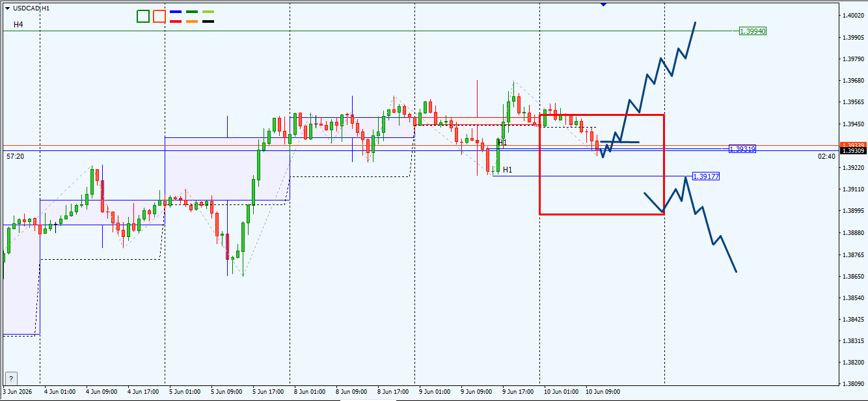
Task: Click the 1.39680 price axis value
Action: coord(852,81)
